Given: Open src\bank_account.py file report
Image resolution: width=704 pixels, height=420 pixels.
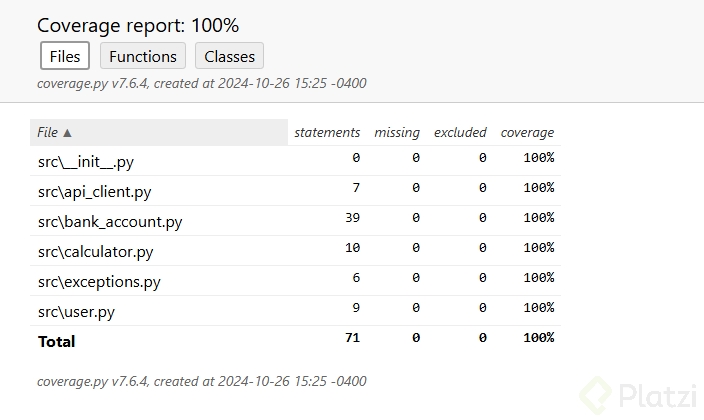Looking at the screenshot, I should coord(110,222).
